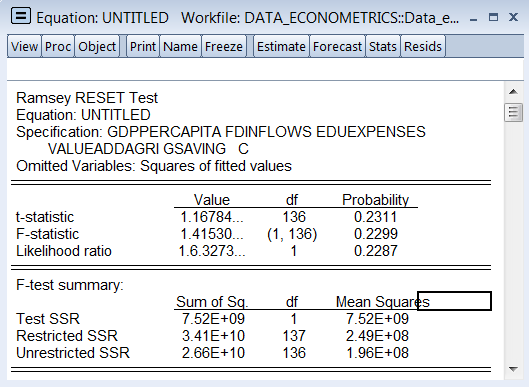Click the 'VALUEADDAGRI GSAVING C' line

tap(148, 149)
